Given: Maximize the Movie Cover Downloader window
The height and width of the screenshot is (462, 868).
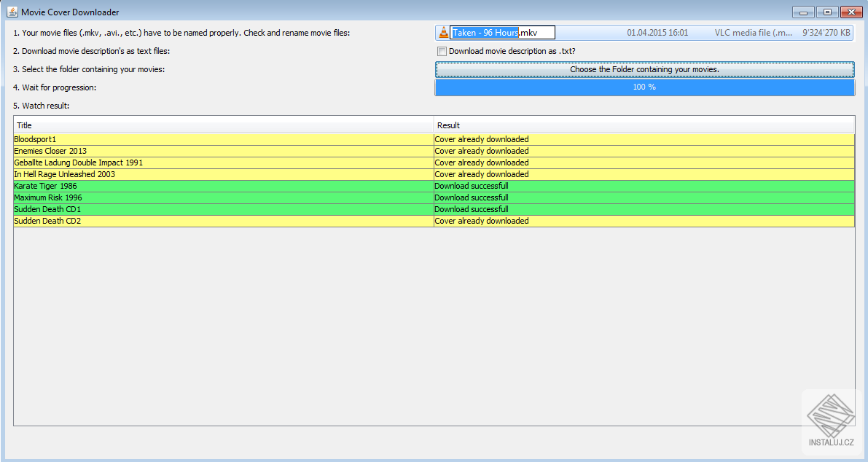Looking at the screenshot, I should [827, 12].
